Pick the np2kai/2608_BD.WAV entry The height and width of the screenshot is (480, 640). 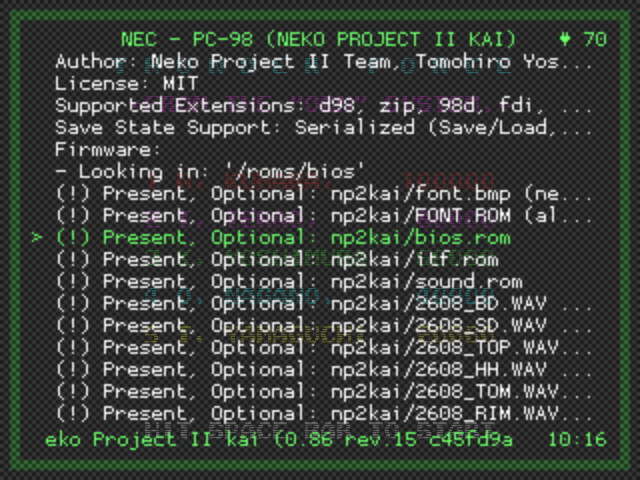pos(324,304)
